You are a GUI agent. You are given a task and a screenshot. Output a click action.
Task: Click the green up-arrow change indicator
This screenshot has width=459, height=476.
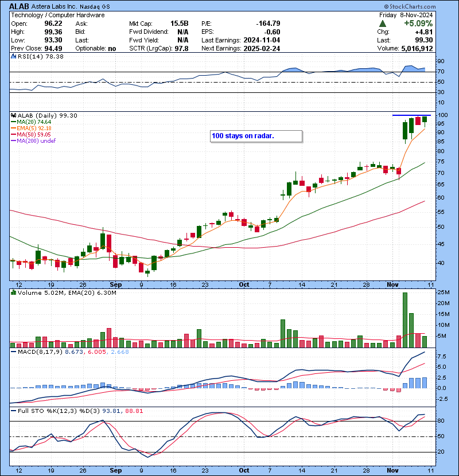click(383, 24)
